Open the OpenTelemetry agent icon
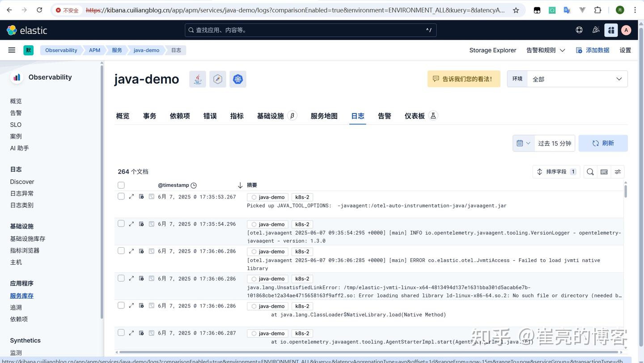 pos(218,79)
